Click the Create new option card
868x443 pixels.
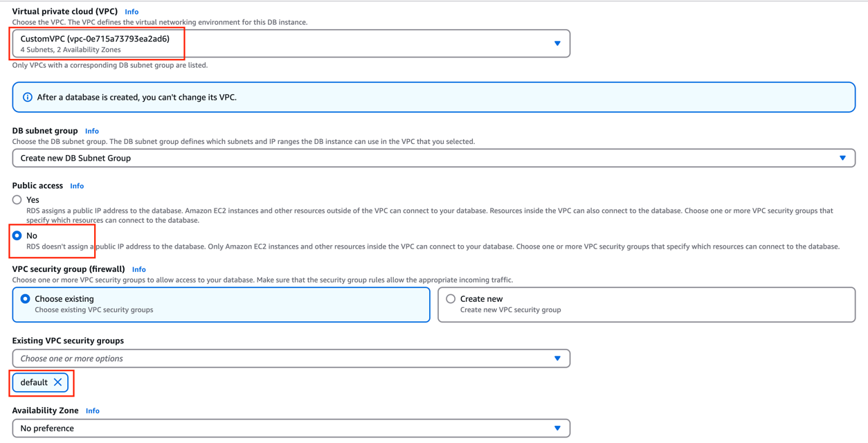[647, 305]
